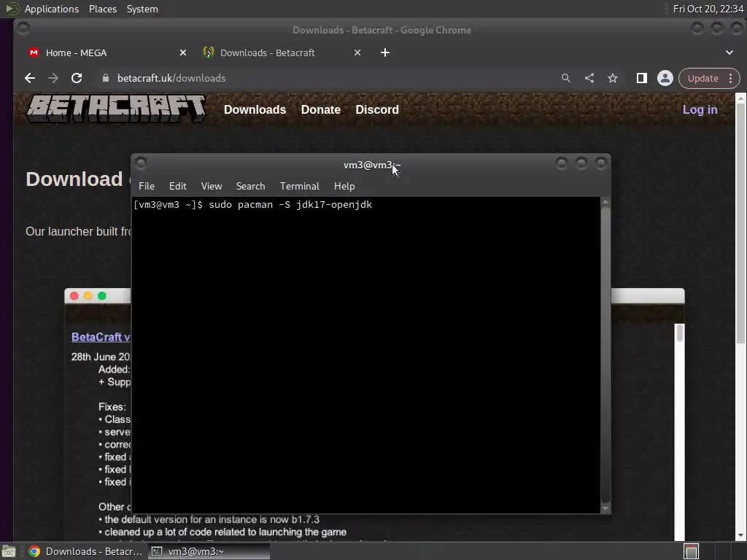Screen dimensions: 747x560
Task: Close the Downloads - Betacraft tab
Action: point(357,52)
